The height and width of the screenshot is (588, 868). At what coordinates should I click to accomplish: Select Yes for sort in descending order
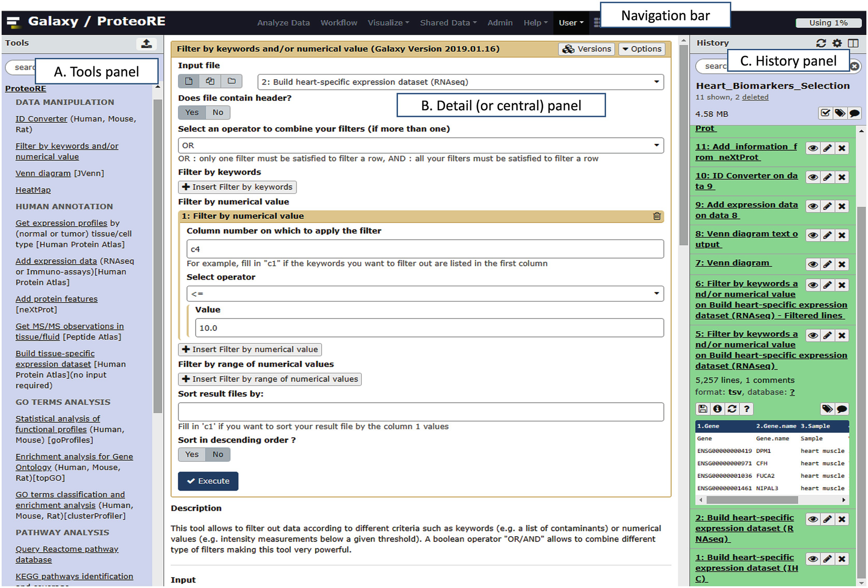(192, 454)
